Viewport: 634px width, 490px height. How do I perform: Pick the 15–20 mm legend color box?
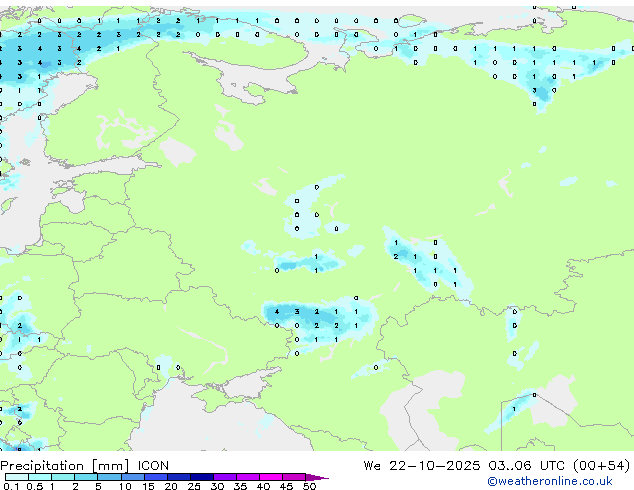point(156,477)
